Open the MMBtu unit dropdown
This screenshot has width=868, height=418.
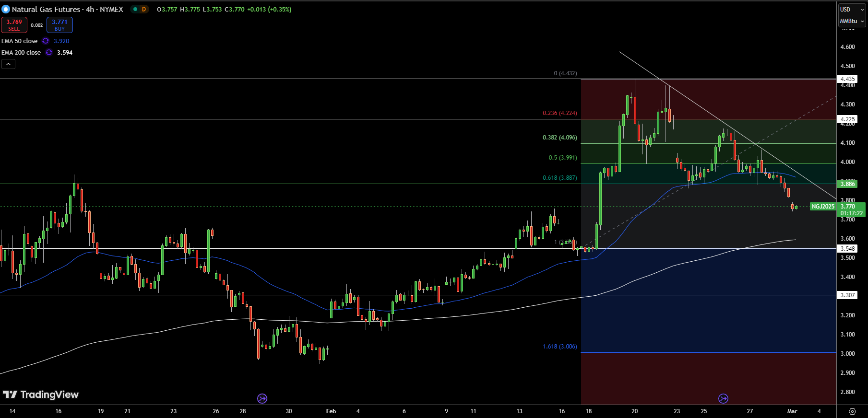pos(852,21)
